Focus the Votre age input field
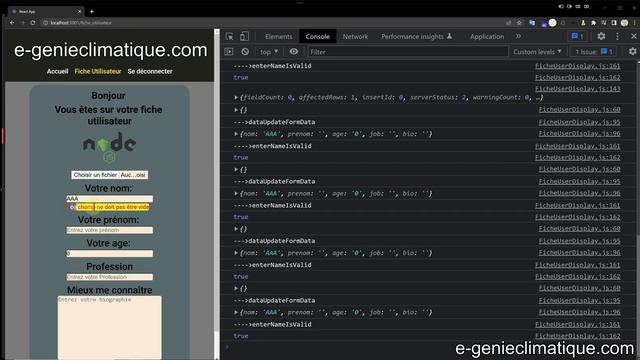Viewport: 640px width, 360px height. [109, 253]
